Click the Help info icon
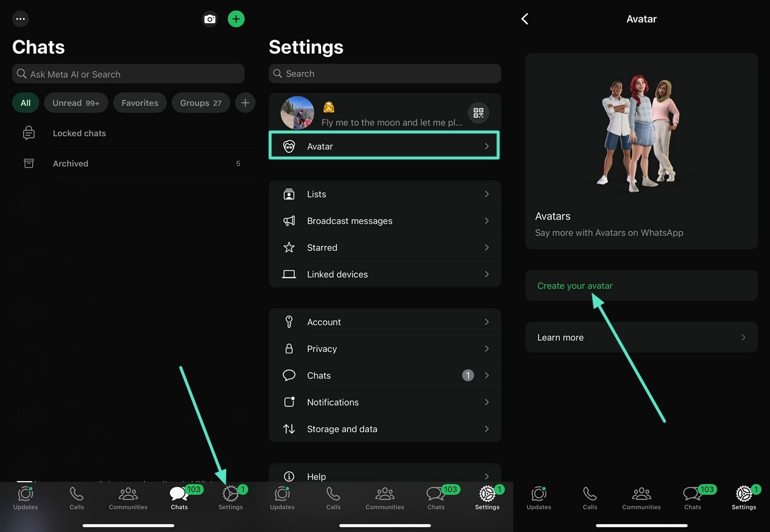Viewport: 770px width, 532px height. point(289,476)
